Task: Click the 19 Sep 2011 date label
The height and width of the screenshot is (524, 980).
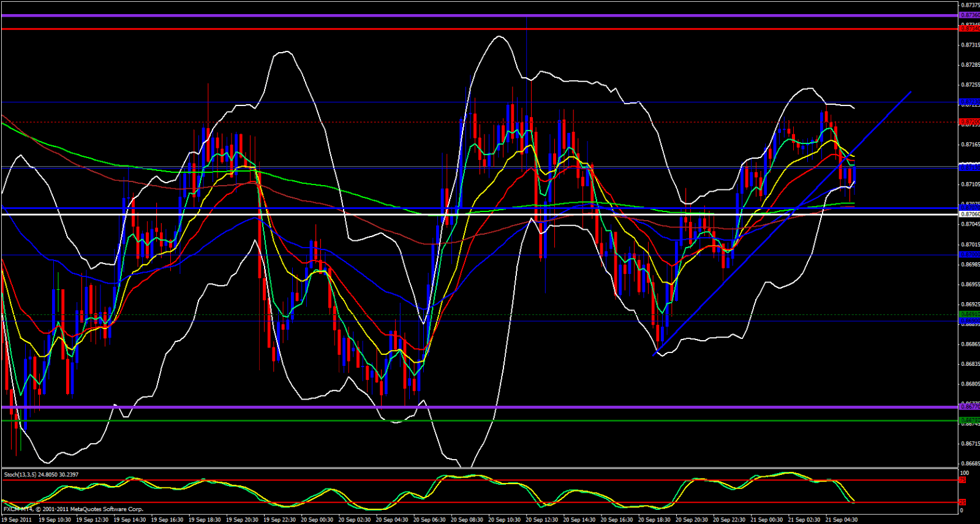Action: (18, 520)
